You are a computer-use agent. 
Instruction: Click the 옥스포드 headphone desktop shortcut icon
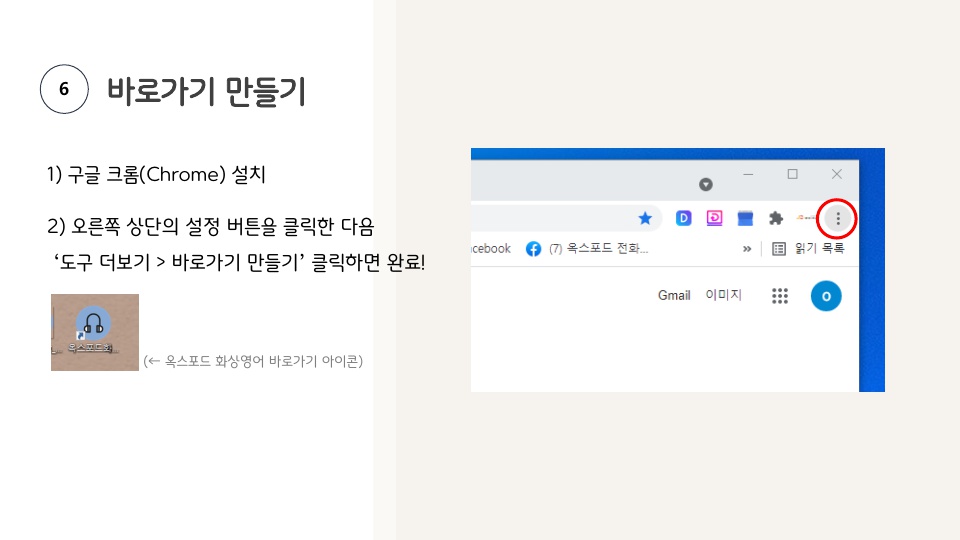click(x=92, y=327)
